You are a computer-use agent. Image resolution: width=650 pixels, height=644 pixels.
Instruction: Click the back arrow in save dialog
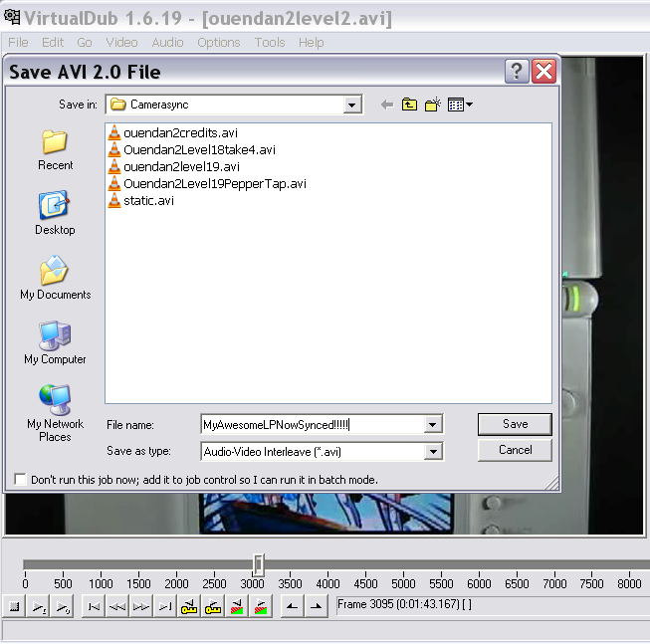(x=387, y=105)
